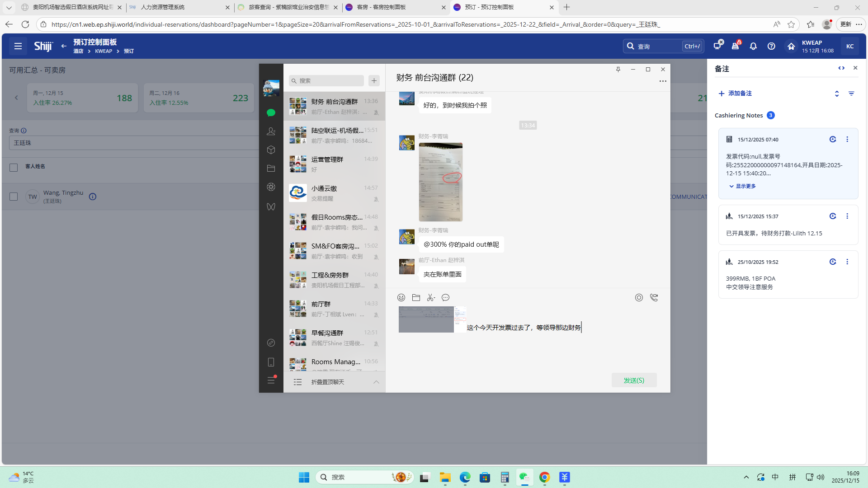Click the emoji icon in chat toolbar
This screenshot has height=488, width=868.
click(x=401, y=297)
